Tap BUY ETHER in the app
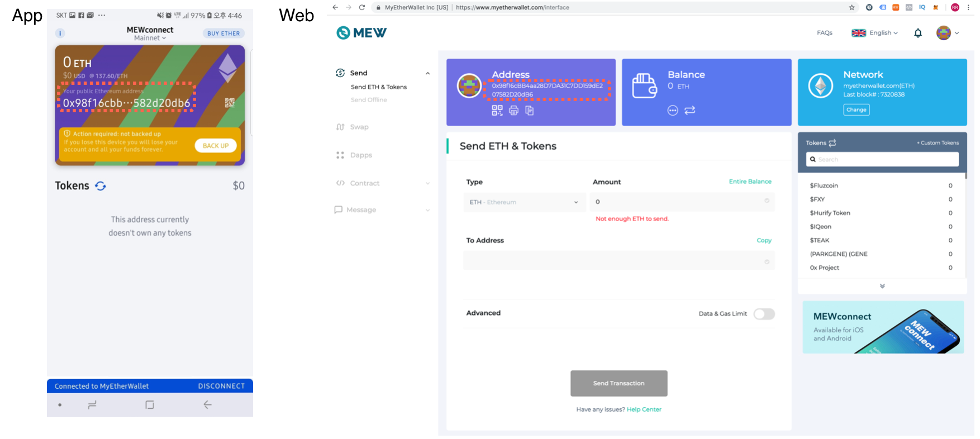The image size is (980, 439). pos(223,34)
